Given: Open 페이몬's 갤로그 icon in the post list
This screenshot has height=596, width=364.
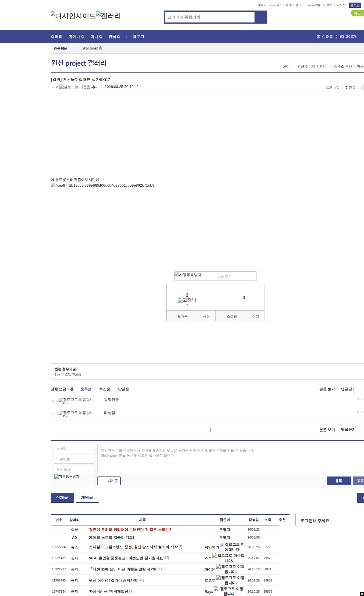Looking at the screenshot, I should [230, 569].
